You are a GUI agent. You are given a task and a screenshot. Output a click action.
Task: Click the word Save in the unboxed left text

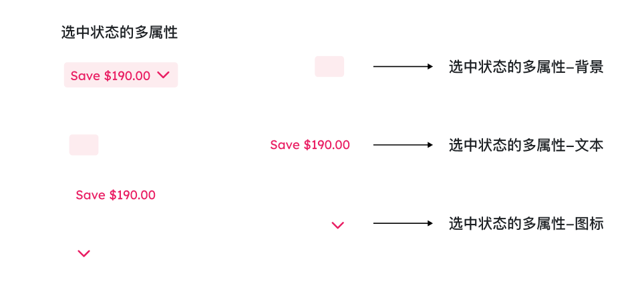[90, 195]
